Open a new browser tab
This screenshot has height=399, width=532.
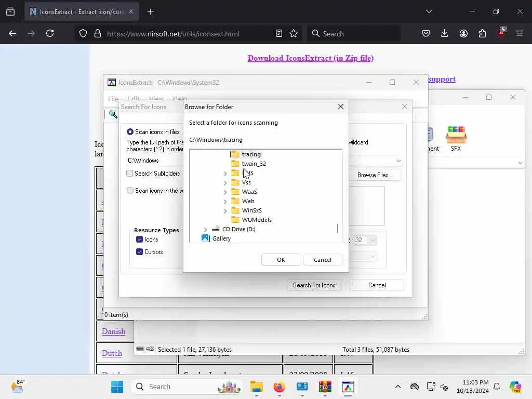tap(150, 12)
